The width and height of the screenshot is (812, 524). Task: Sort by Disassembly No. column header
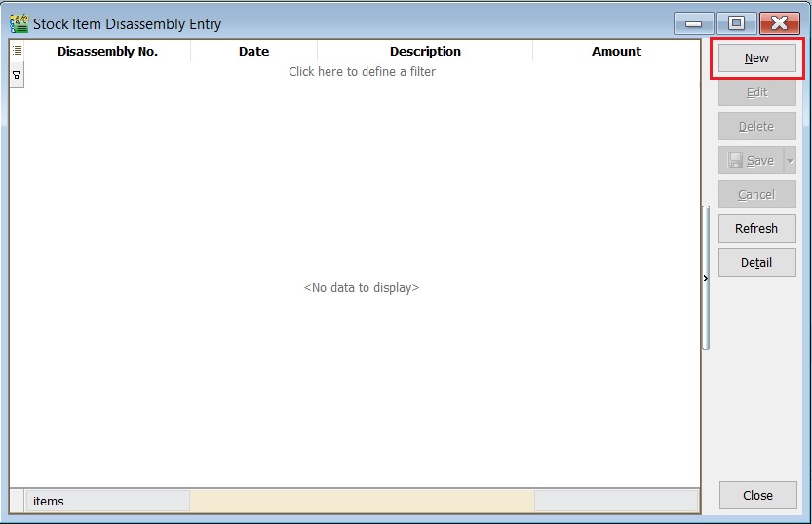tap(107, 52)
